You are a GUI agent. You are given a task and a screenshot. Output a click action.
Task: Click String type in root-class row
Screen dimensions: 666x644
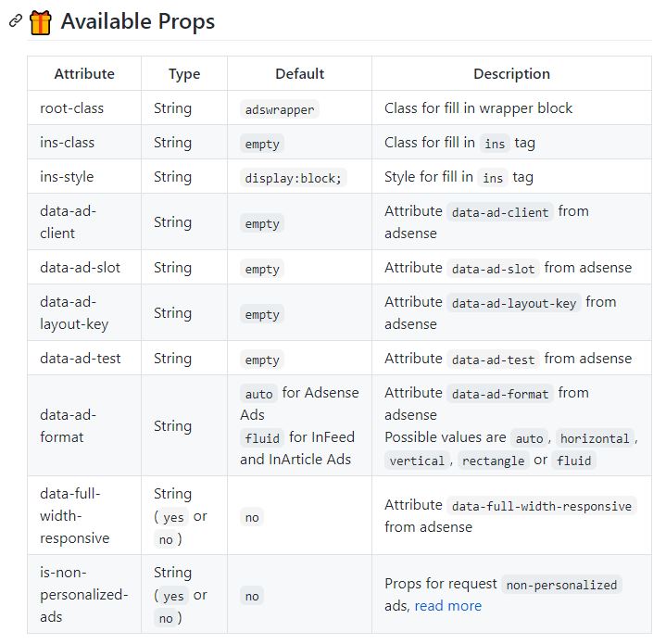tap(172, 108)
